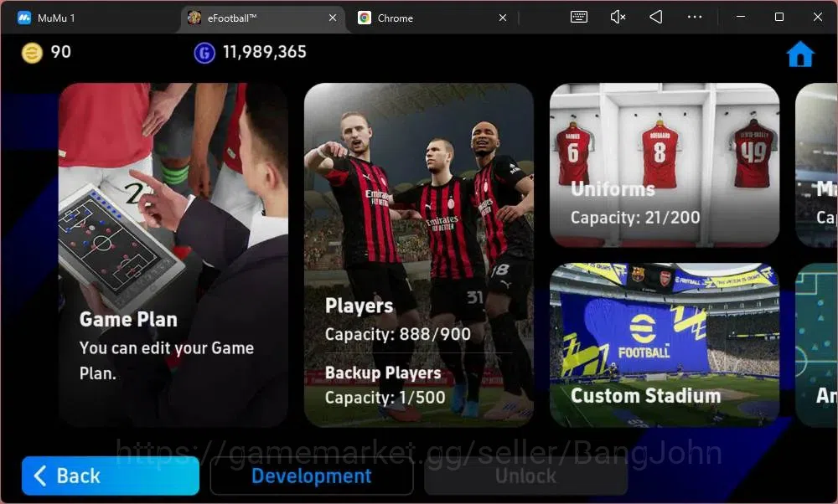Click Capacity: 888/900 text
Screen dimensions: 838x504
point(397,334)
